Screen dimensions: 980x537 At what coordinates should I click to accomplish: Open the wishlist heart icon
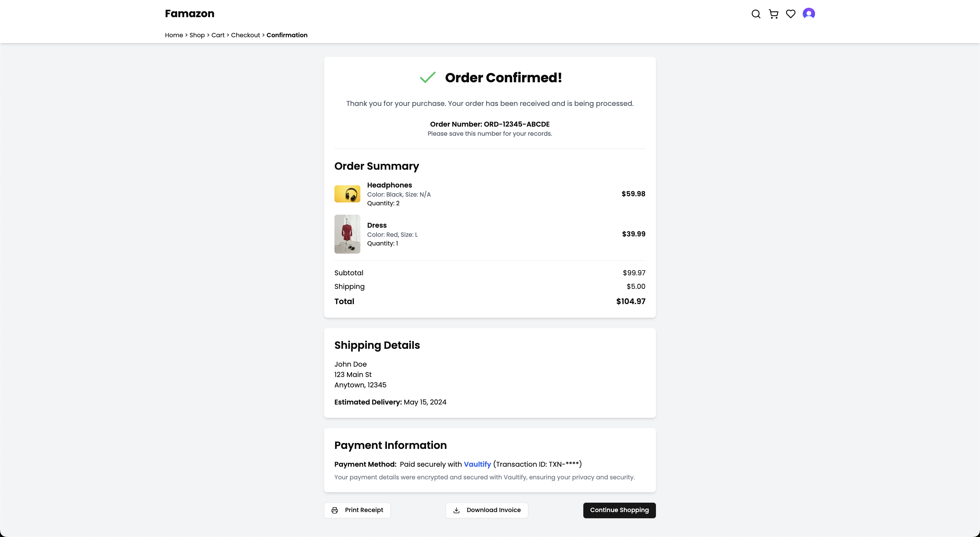(x=790, y=14)
